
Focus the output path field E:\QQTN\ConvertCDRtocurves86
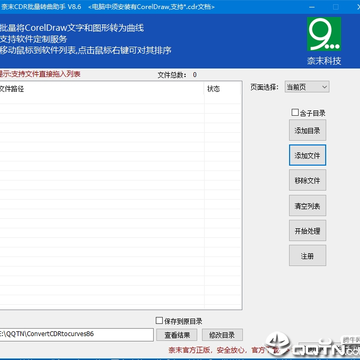[76, 335]
